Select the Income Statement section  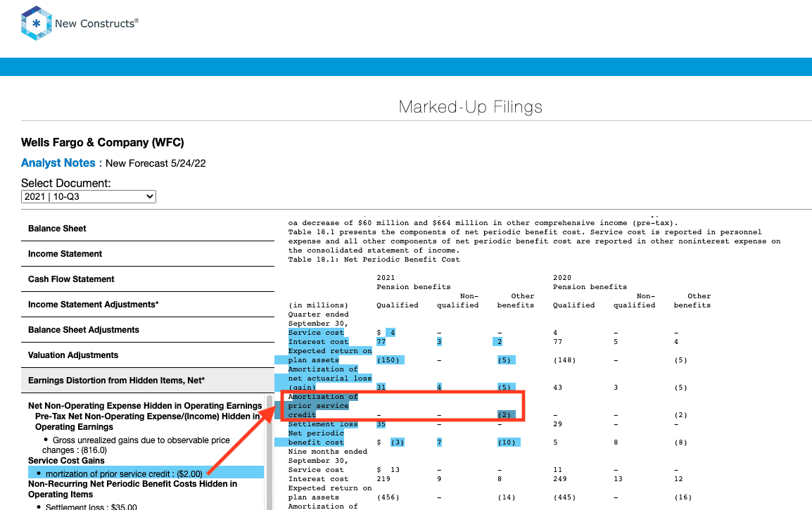coord(148,254)
